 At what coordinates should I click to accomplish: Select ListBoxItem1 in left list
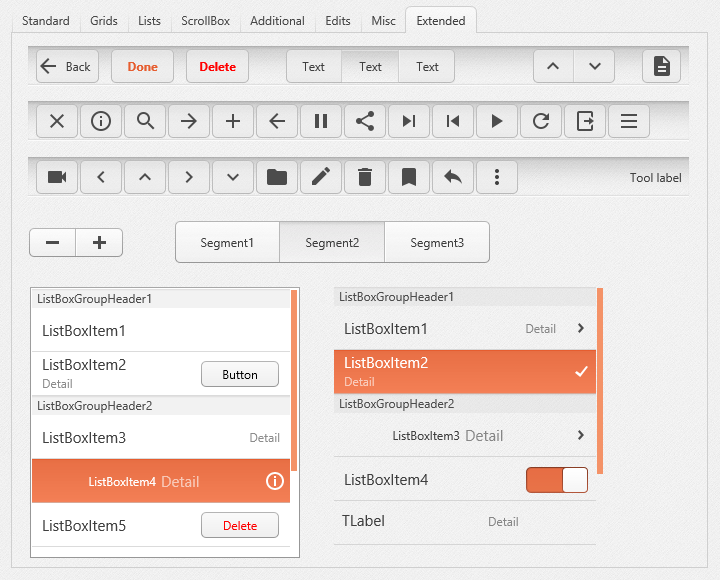[161, 331]
